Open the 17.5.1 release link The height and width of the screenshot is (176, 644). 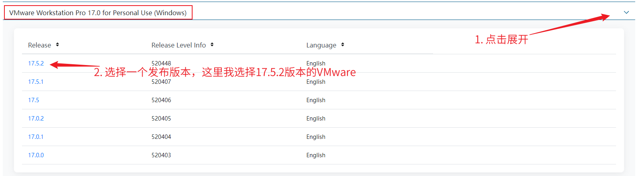36,82
